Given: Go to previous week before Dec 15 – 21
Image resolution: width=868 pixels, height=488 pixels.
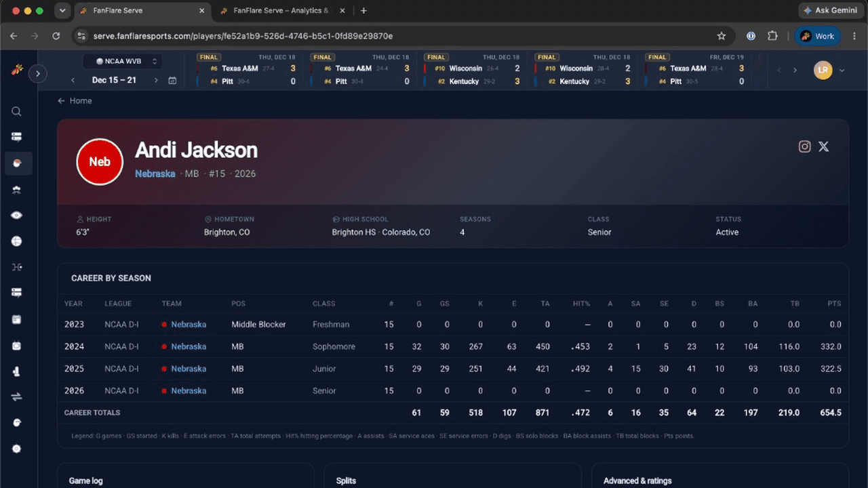Looking at the screenshot, I should click(x=73, y=80).
